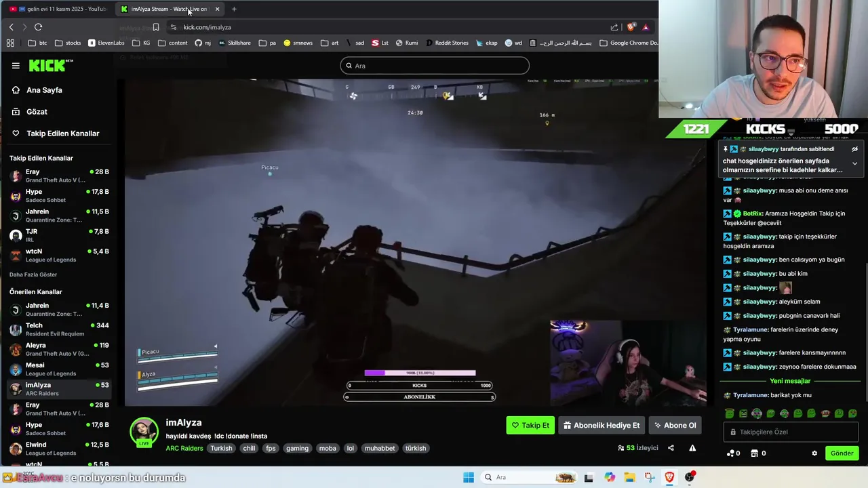Go to Ana Sayfa
Screen dimensions: 868x488
pos(44,90)
